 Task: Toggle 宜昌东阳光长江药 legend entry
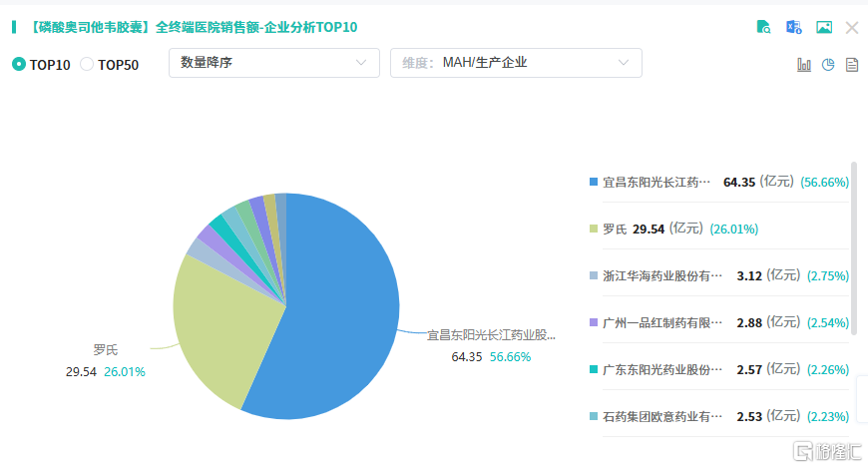[x=656, y=182]
